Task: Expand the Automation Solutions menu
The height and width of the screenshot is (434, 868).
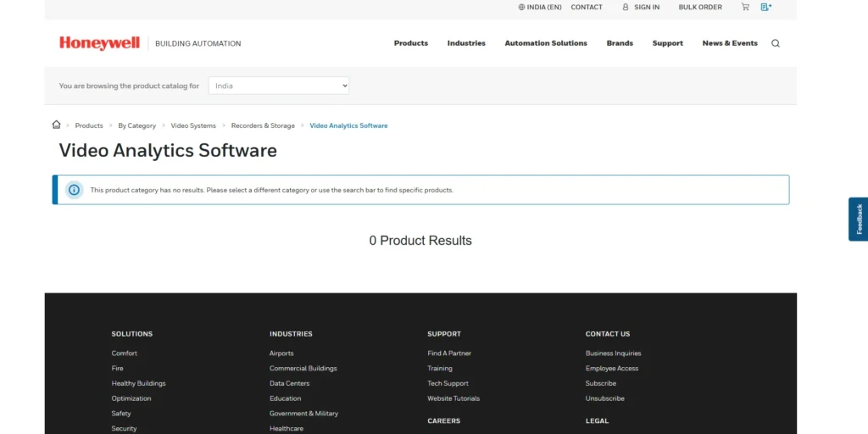Action: pyautogui.click(x=545, y=43)
